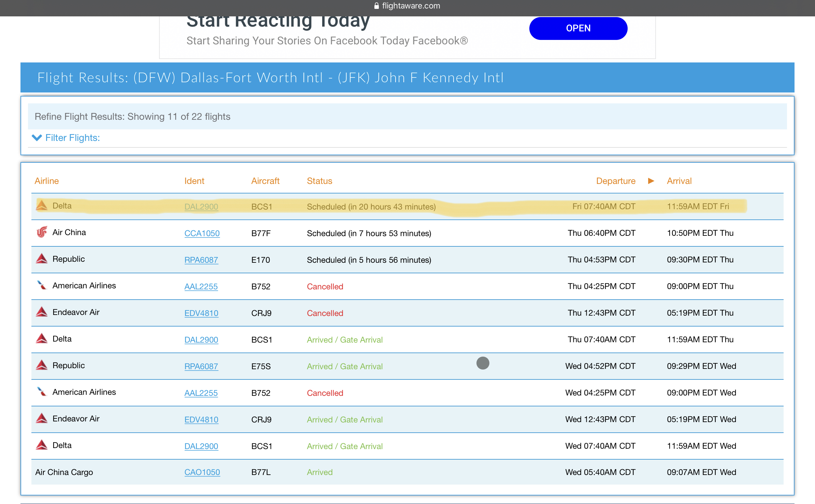Sort results by Departure column
Viewport: 815px width, 504px height.
pos(615,181)
